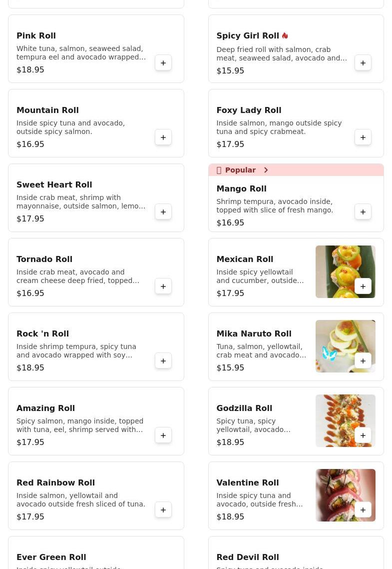This screenshot has width=392, height=569.
Task: Add Spicy Girl Roll to order
Action: click(363, 63)
